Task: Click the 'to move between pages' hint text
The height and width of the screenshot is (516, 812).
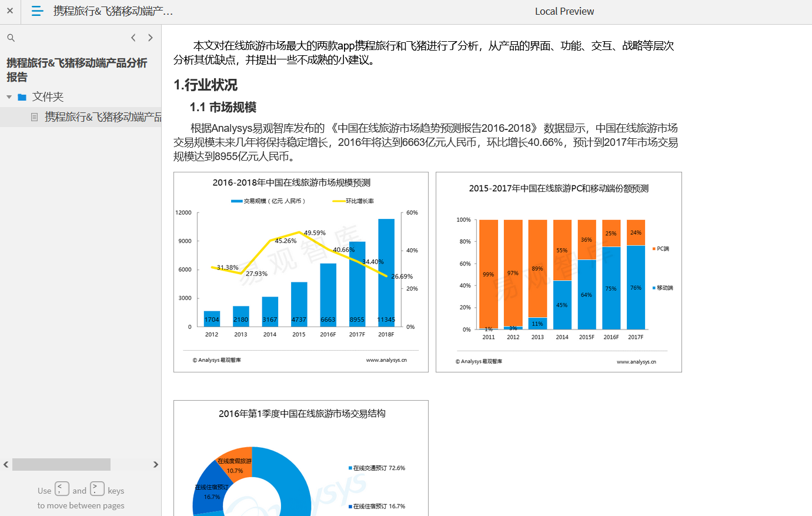Action: tap(81, 505)
